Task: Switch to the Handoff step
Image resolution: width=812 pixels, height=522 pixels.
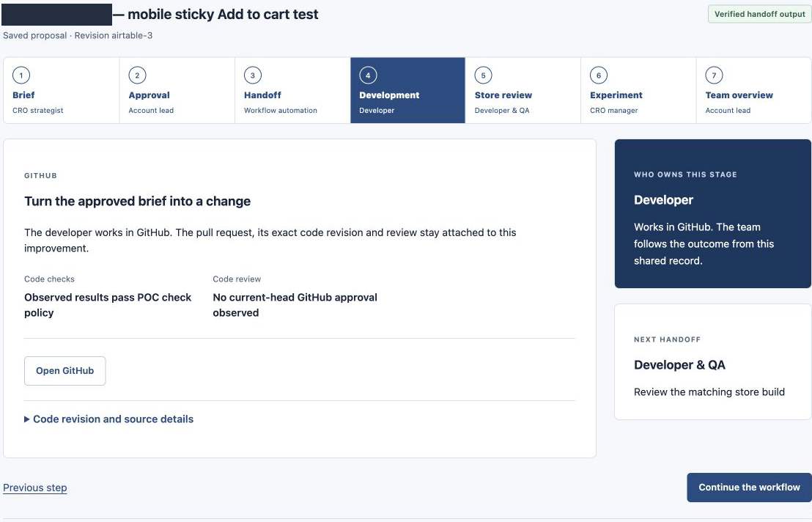Action: (x=292, y=90)
